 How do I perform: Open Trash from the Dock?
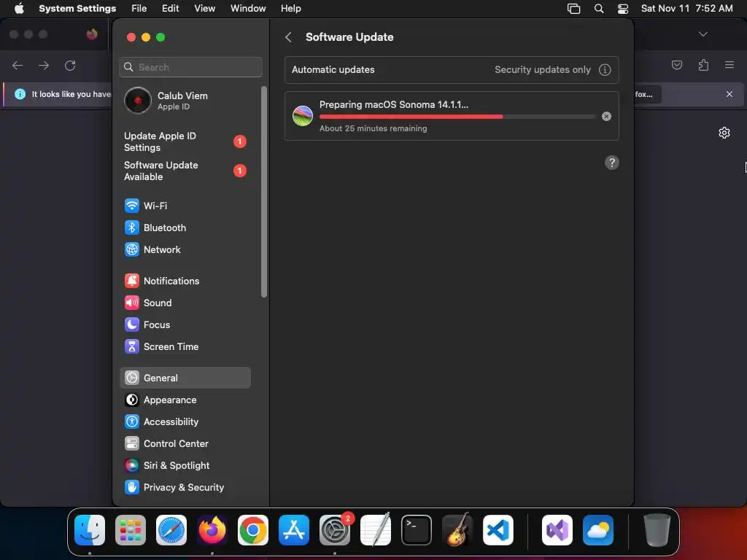click(x=657, y=530)
